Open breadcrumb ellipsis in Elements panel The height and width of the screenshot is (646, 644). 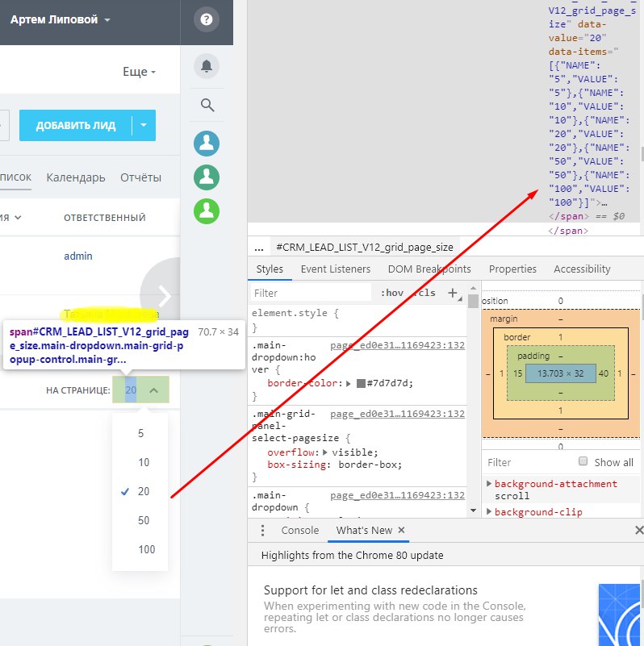pos(259,248)
